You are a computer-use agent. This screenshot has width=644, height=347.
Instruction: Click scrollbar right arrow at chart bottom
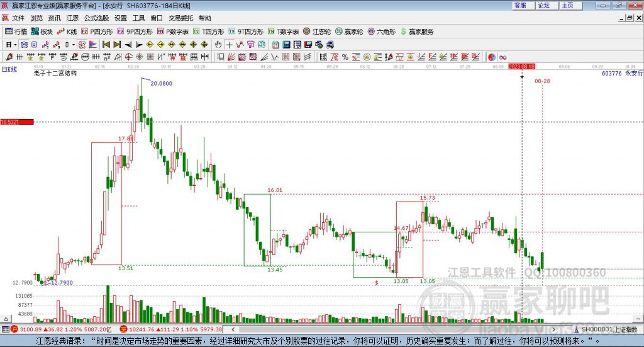tap(553, 329)
